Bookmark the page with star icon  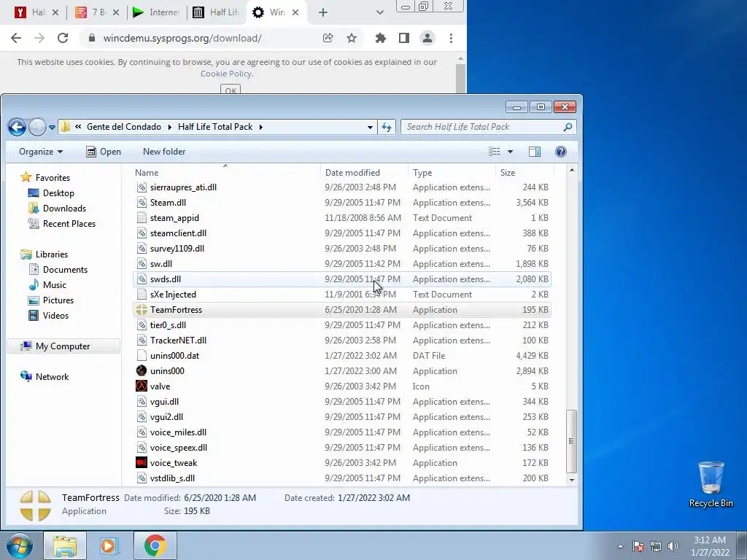351,38
